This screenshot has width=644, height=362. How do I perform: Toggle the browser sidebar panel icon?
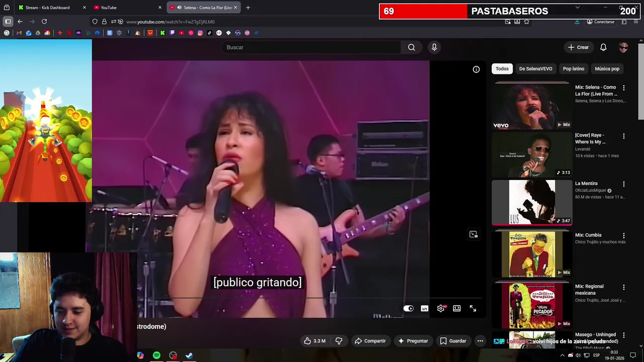(8, 22)
